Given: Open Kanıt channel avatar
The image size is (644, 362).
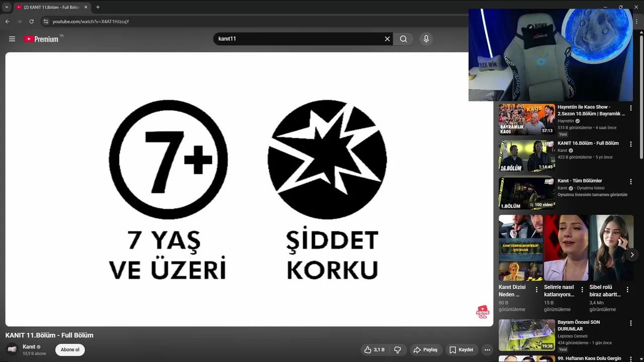Looking at the screenshot, I should coord(12,349).
